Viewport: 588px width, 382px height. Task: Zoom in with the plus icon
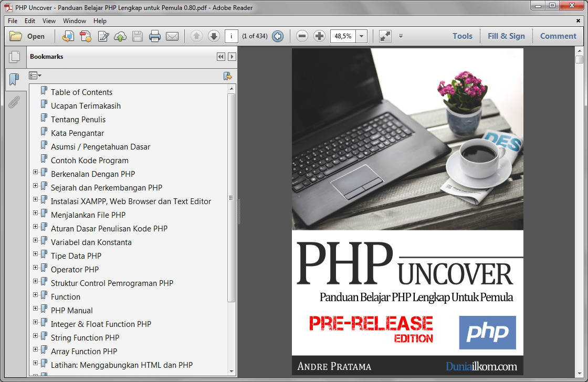click(x=320, y=36)
